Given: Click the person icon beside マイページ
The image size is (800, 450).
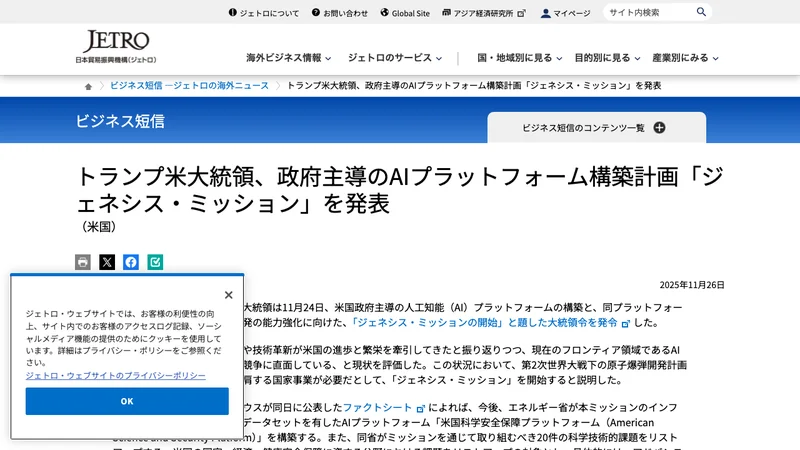Looking at the screenshot, I should (545, 13).
